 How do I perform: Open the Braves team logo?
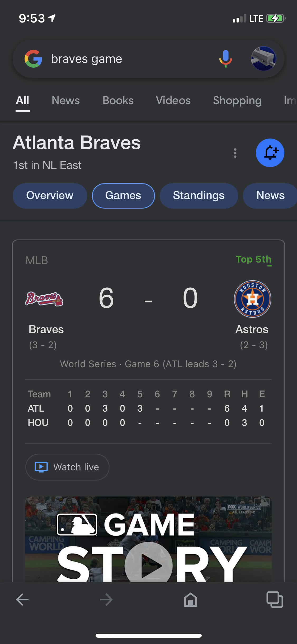[x=44, y=299]
